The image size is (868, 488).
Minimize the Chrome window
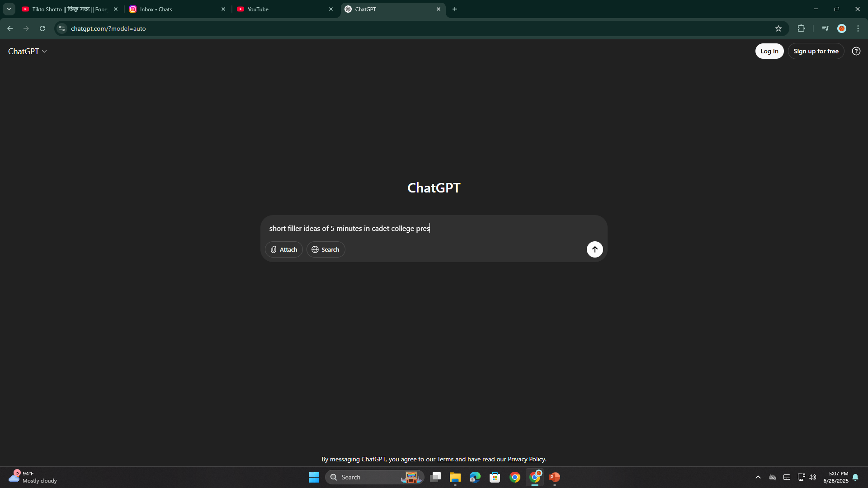[x=816, y=9]
